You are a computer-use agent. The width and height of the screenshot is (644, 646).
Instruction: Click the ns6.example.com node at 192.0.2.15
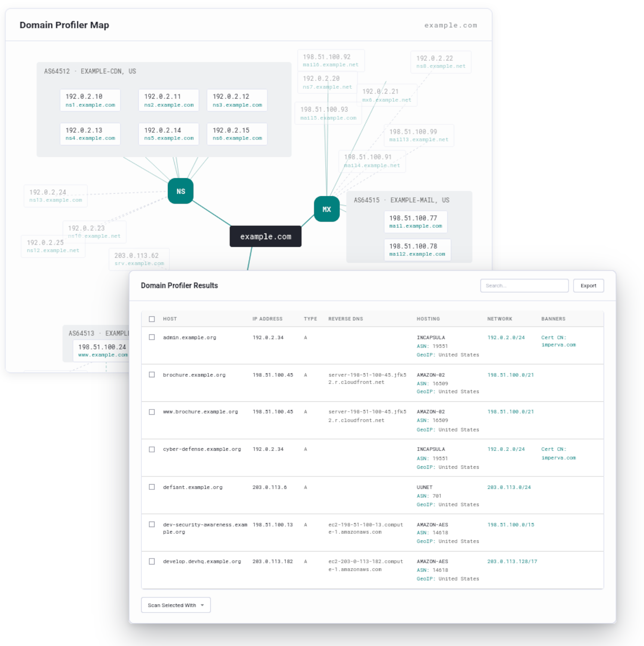click(237, 134)
